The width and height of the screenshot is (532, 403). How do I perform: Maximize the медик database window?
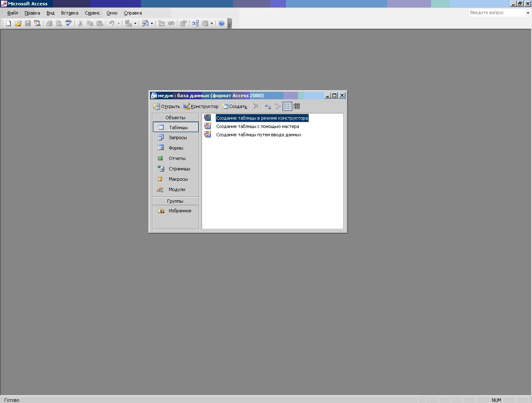point(335,96)
